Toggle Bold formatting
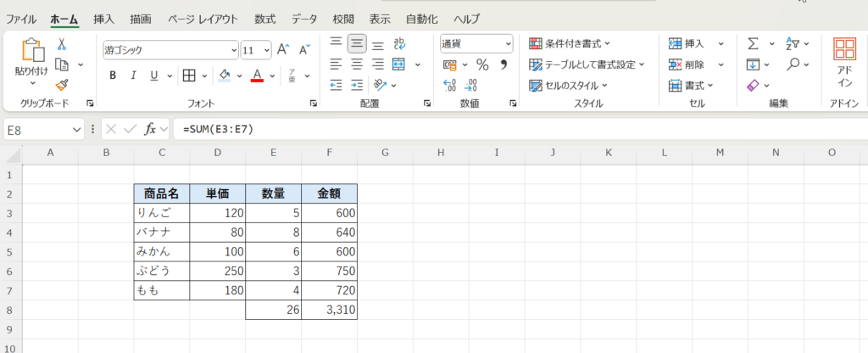The width and height of the screenshot is (868, 353). pyautogui.click(x=113, y=76)
